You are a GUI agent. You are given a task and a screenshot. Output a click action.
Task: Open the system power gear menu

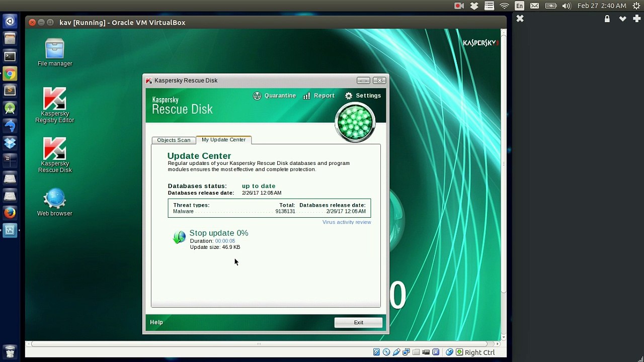point(636,6)
